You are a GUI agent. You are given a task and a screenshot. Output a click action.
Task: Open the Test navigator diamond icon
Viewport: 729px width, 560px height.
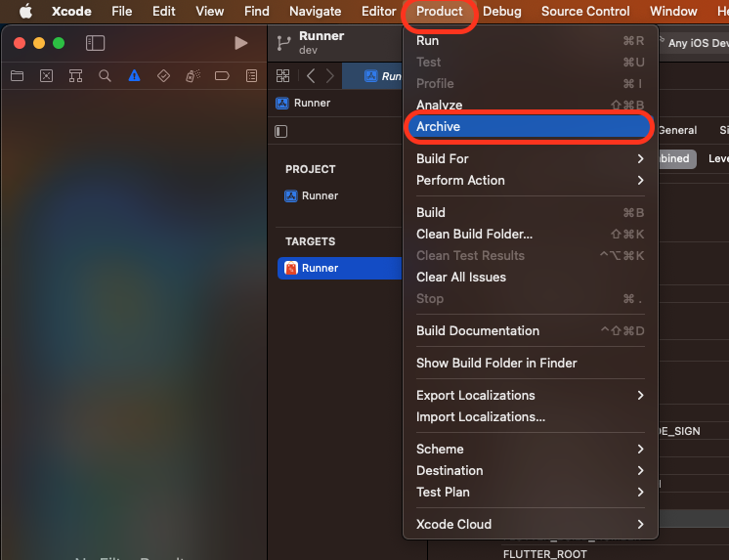point(163,76)
